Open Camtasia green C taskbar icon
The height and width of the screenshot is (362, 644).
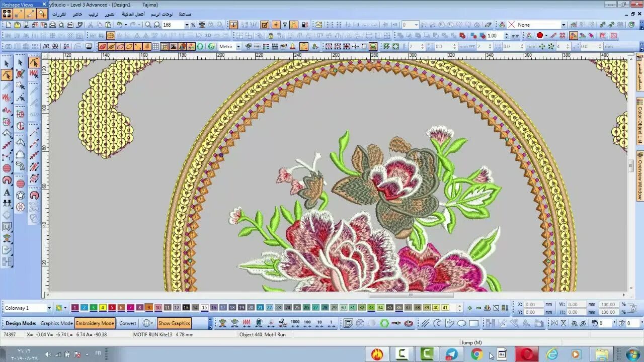(427, 354)
